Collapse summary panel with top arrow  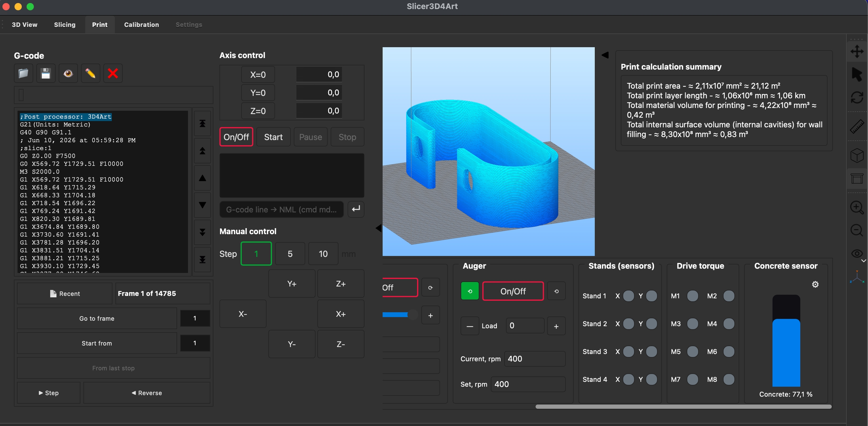click(605, 55)
